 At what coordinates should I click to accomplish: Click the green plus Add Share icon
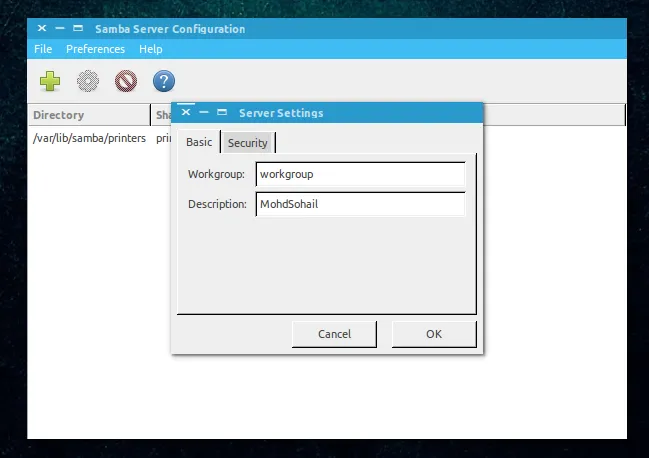pos(50,81)
